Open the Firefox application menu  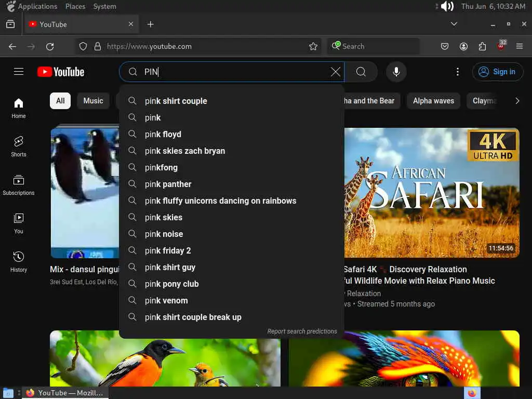click(x=520, y=46)
